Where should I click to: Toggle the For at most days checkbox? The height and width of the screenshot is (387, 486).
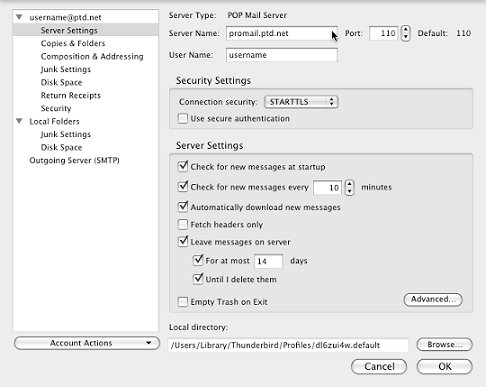[x=198, y=260]
